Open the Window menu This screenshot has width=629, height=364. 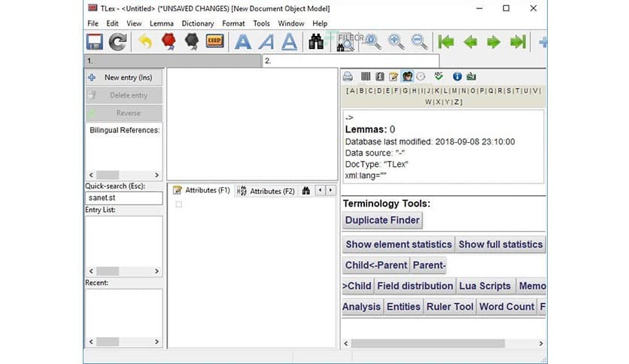[x=291, y=23]
